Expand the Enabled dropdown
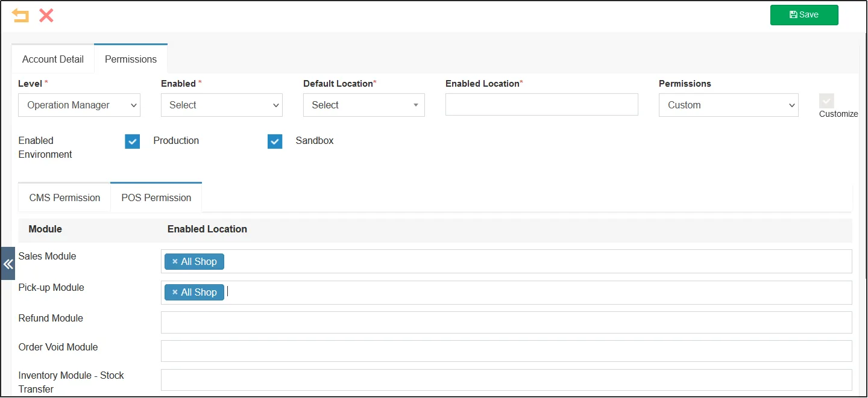The height and width of the screenshot is (398, 868). point(221,105)
